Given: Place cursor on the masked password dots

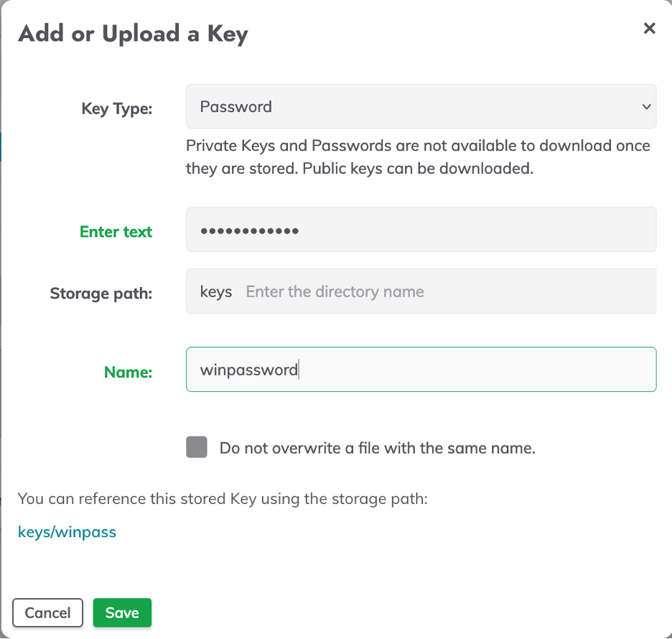Looking at the screenshot, I should [x=249, y=230].
